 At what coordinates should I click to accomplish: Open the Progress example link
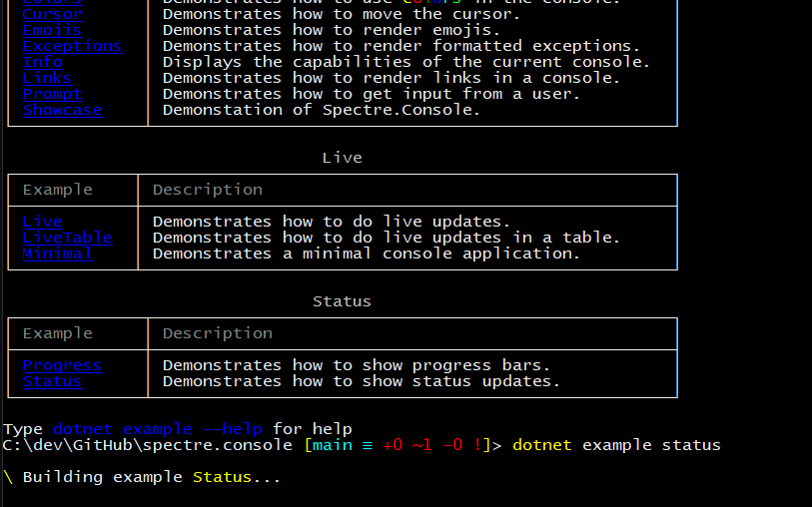click(62, 365)
